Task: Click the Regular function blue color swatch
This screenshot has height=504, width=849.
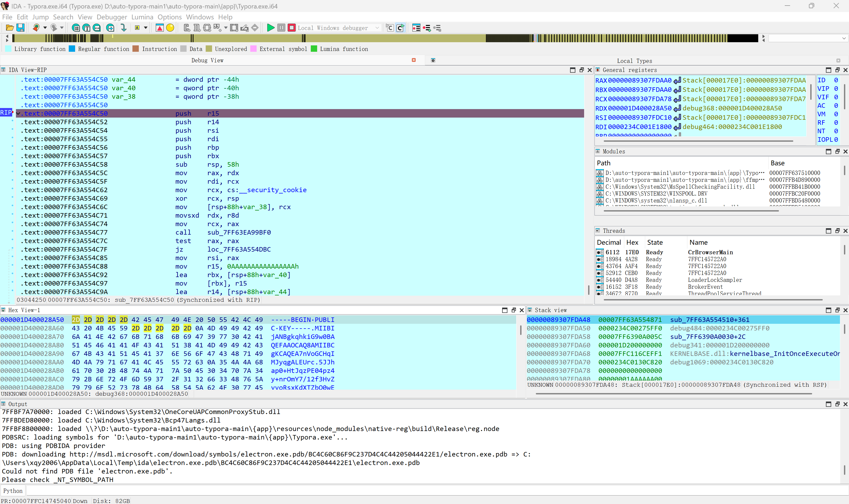Action: pyautogui.click(x=72, y=49)
